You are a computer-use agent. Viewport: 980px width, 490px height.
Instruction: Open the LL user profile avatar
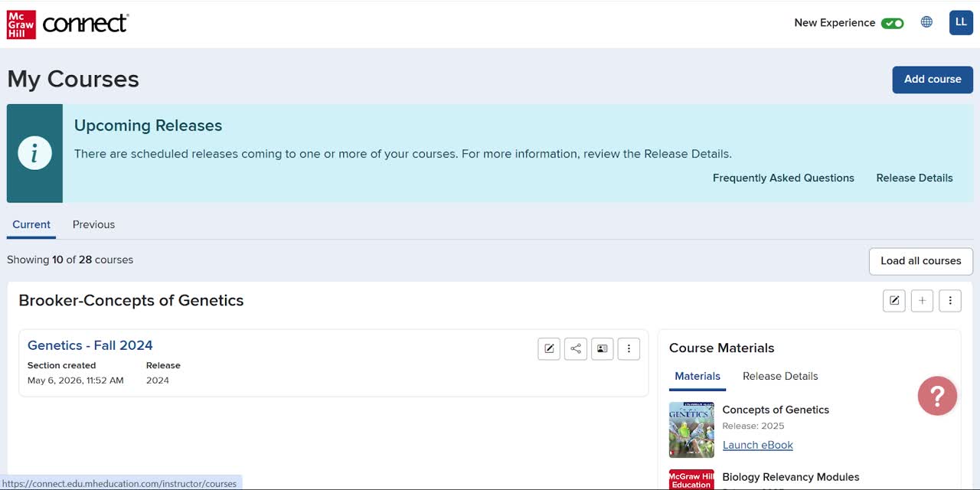coord(961,22)
